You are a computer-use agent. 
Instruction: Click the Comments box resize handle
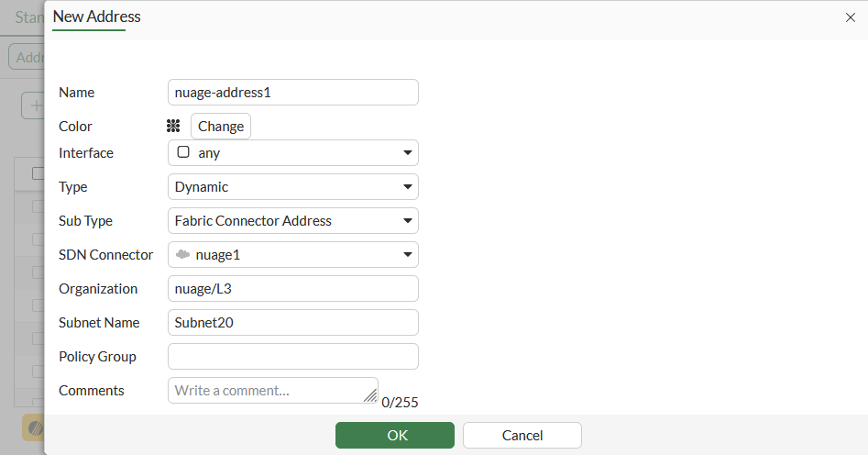[370, 395]
